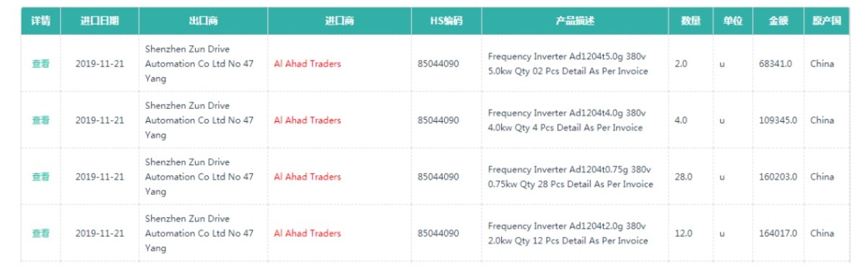Open 查看 link for the 2.0kw inverter row
868x280 pixels.
pos(40,233)
